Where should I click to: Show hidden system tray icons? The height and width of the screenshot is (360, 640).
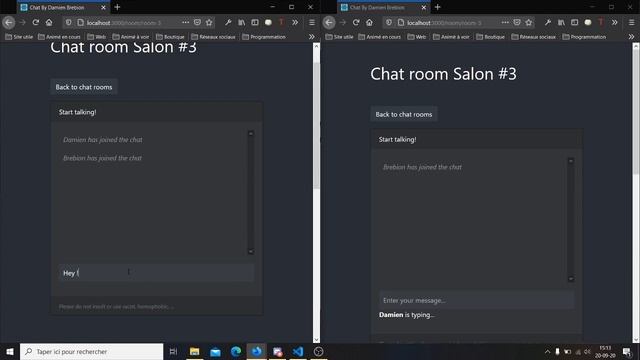tap(547, 351)
